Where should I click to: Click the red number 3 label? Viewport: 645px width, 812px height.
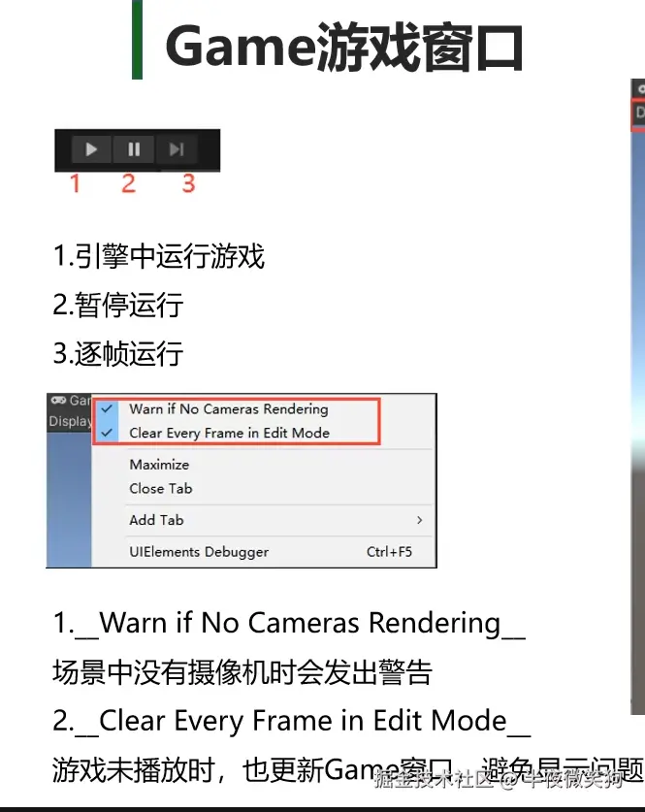pyautogui.click(x=188, y=183)
